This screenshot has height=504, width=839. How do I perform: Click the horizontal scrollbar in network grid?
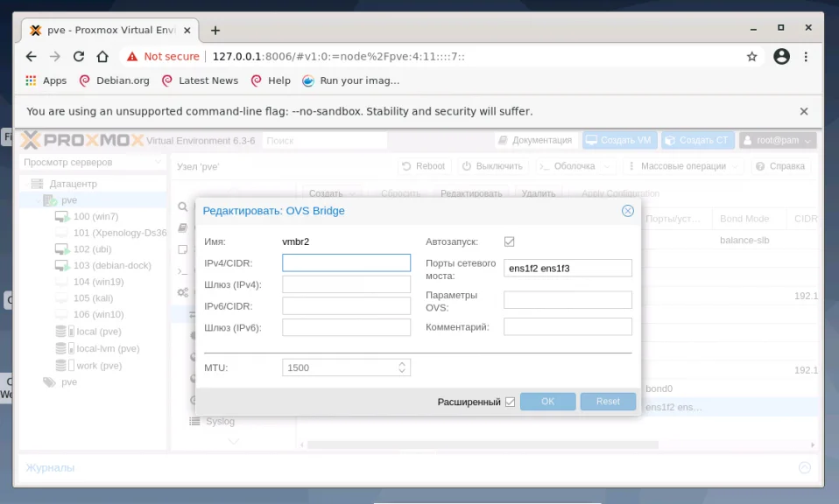pos(483,444)
